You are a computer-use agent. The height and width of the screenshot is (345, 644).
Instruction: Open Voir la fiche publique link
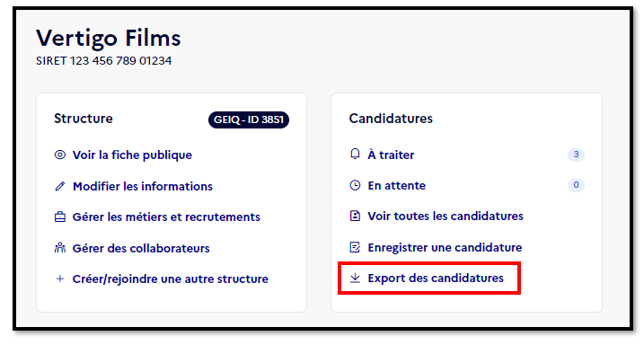(x=132, y=155)
